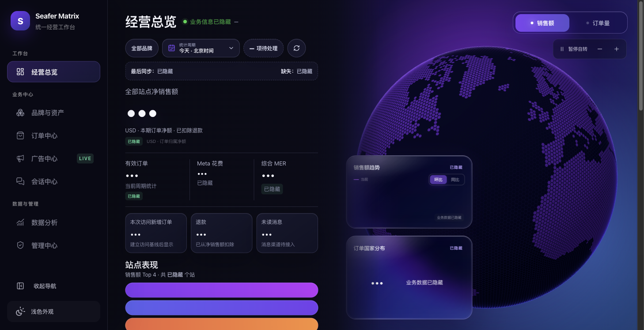This screenshot has height=330, width=644.
Task: Click the 站点表现 section heading
Action: (142, 265)
